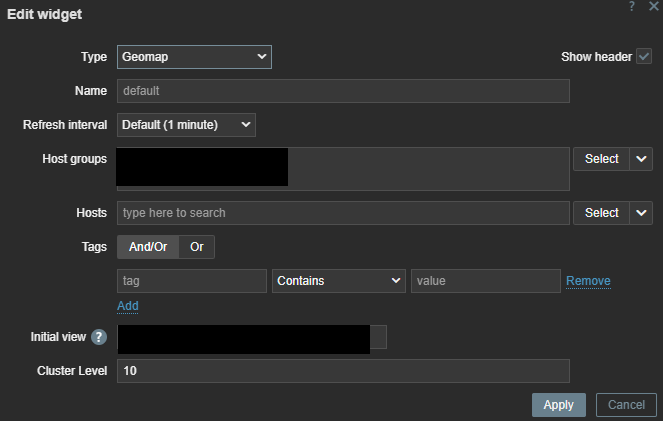Expand the Host groups Select arrow
This screenshot has height=421, width=663.
pyautogui.click(x=641, y=159)
